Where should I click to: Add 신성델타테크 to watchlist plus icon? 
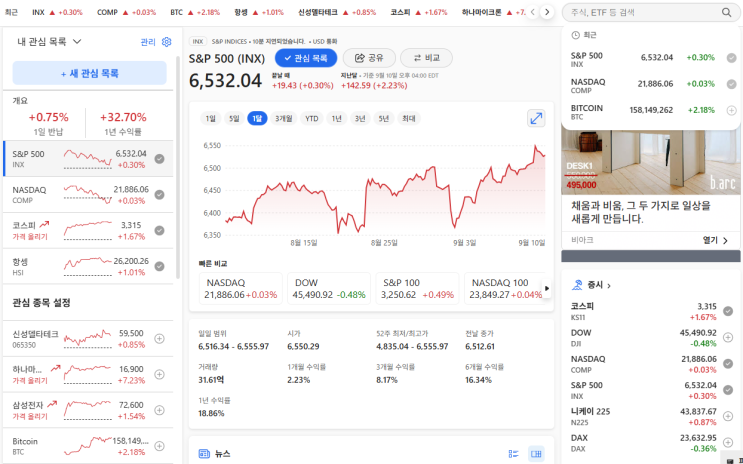[160, 338]
